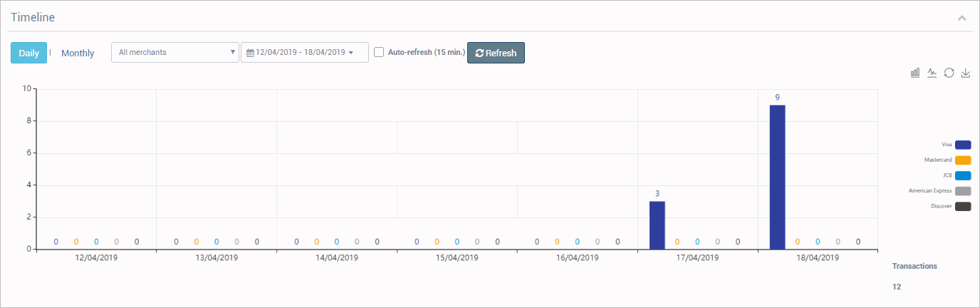The height and width of the screenshot is (308, 980).
Task: Open the date range picker
Action: point(305,52)
